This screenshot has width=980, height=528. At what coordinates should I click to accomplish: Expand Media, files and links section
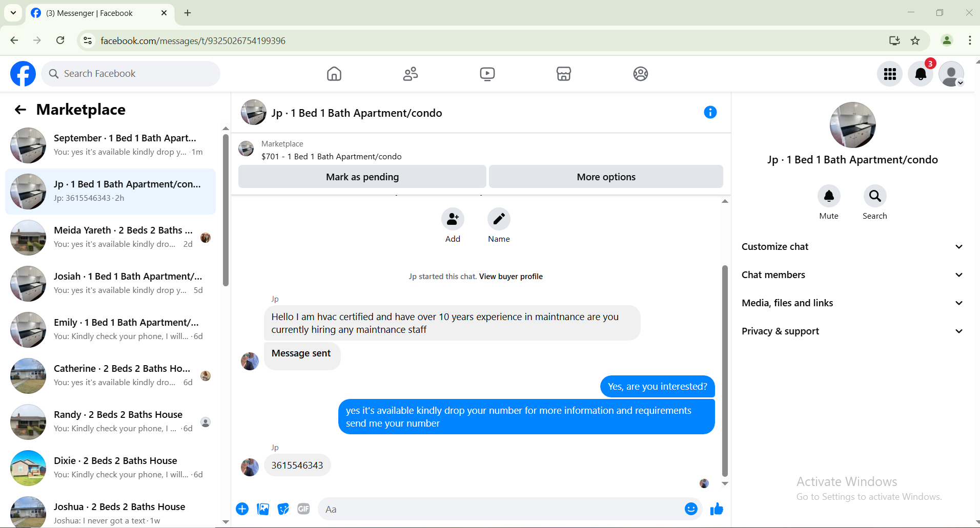tap(852, 303)
